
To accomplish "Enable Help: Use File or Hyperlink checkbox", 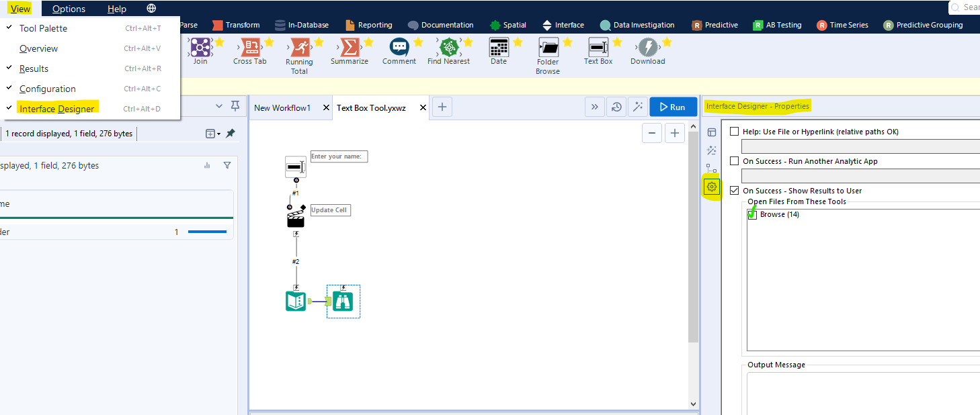I will click(x=734, y=131).
